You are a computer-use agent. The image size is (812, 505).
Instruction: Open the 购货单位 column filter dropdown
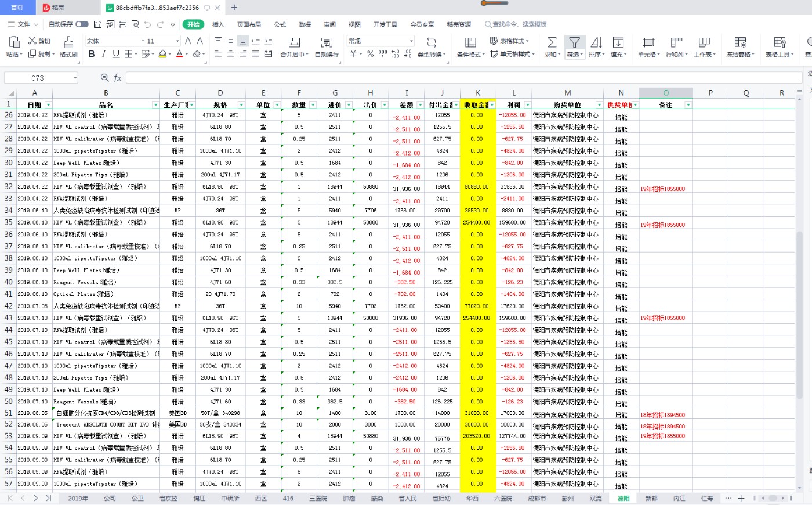pyautogui.click(x=599, y=105)
